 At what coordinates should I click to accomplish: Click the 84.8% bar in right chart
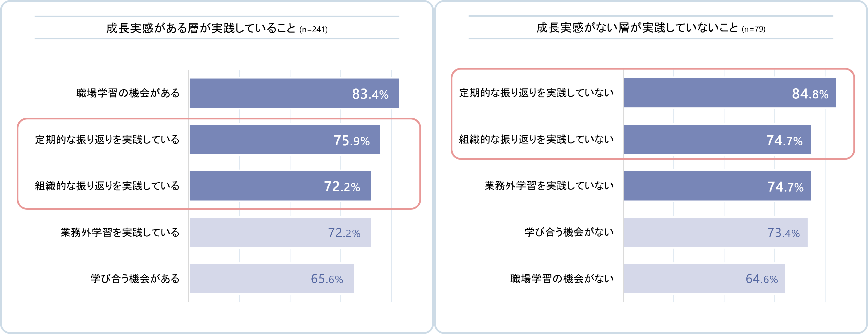730,93
